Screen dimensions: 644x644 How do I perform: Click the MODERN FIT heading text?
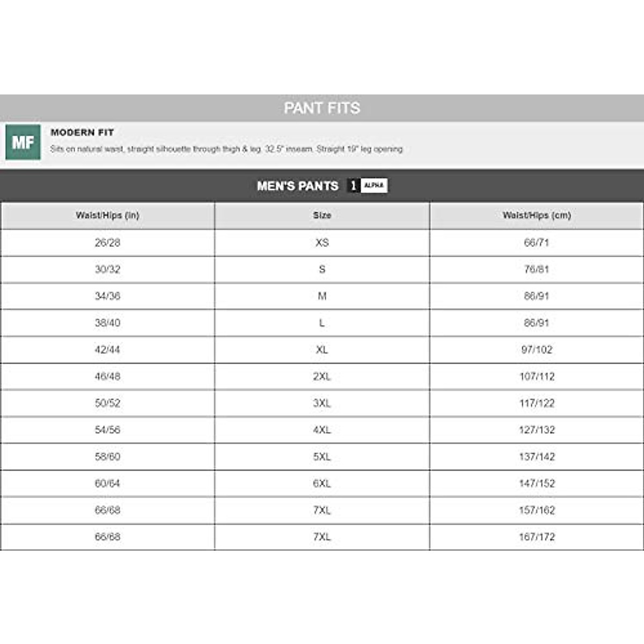pyautogui.click(x=82, y=132)
